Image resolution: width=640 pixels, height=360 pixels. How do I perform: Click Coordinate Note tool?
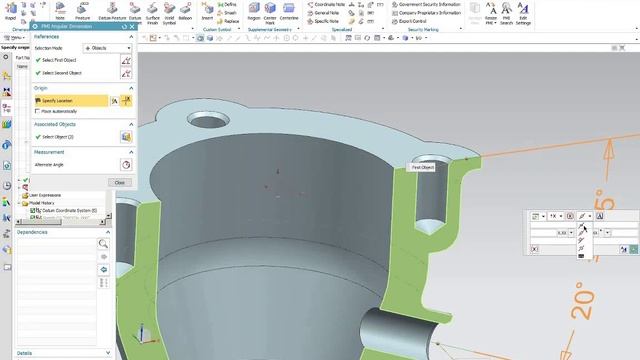coord(326,4)
